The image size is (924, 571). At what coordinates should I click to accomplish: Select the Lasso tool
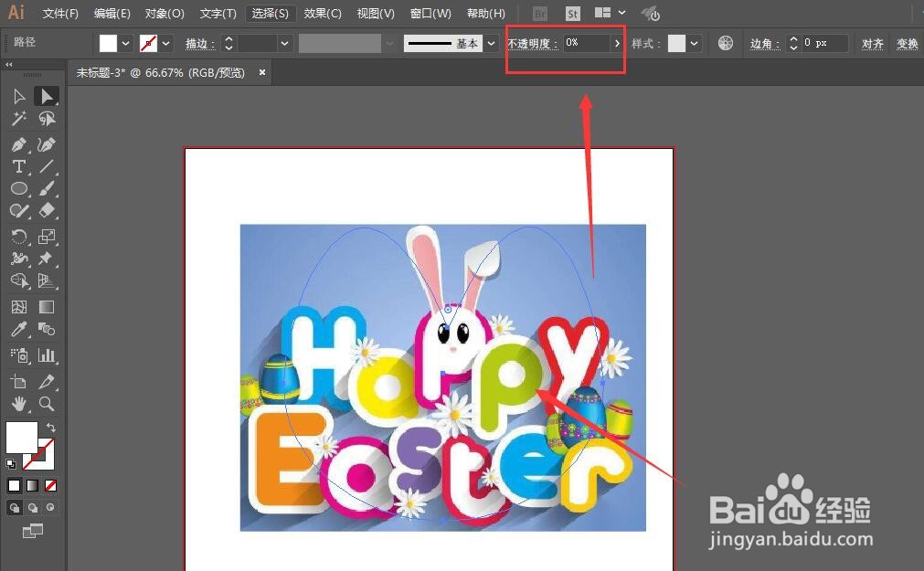click(x=47, y=119)
